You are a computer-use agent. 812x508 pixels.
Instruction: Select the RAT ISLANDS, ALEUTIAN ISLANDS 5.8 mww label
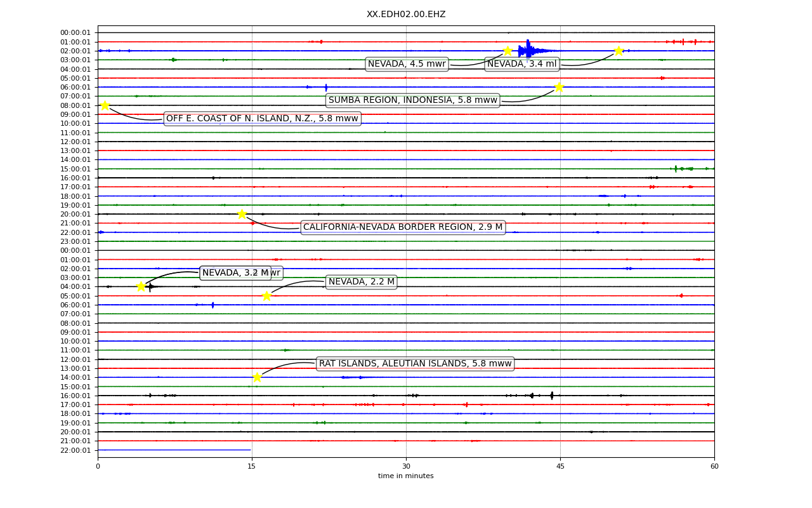coord(415,364)
